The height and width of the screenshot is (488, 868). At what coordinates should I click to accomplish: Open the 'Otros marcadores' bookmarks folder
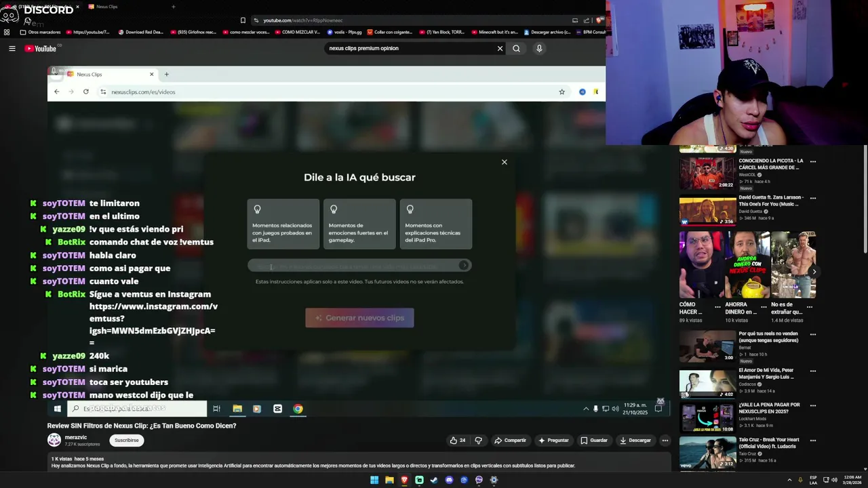[x=40, y=32]
